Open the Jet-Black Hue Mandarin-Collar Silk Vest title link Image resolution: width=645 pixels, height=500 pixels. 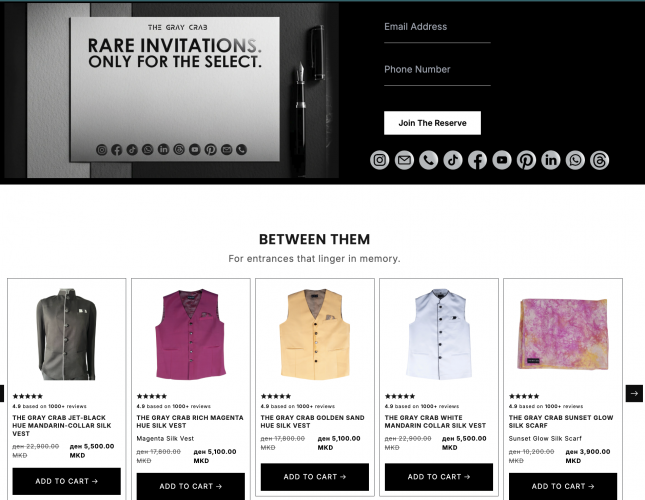62,426
